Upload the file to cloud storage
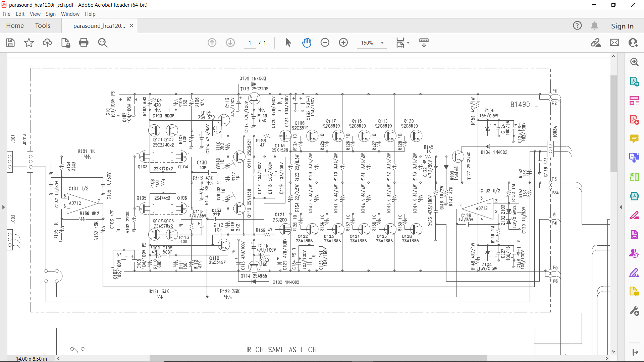The image size is (644, 362). [x=47, y=43]
